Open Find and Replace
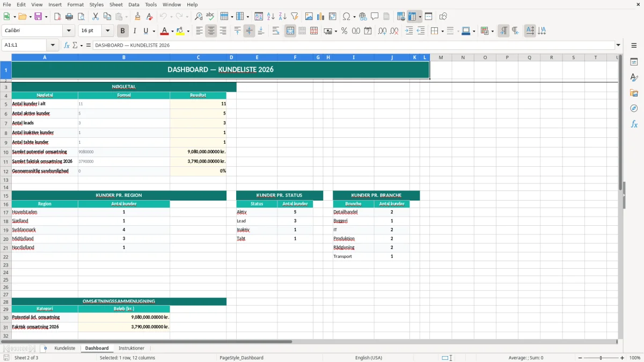Image resolution: width=644 pixels, height=362 pixels. click(199, 17)
